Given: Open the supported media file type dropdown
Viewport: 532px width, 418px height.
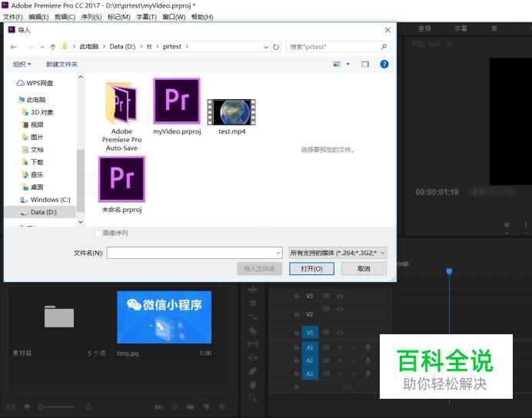Looking at the screenshot, I should pos(337,252).
